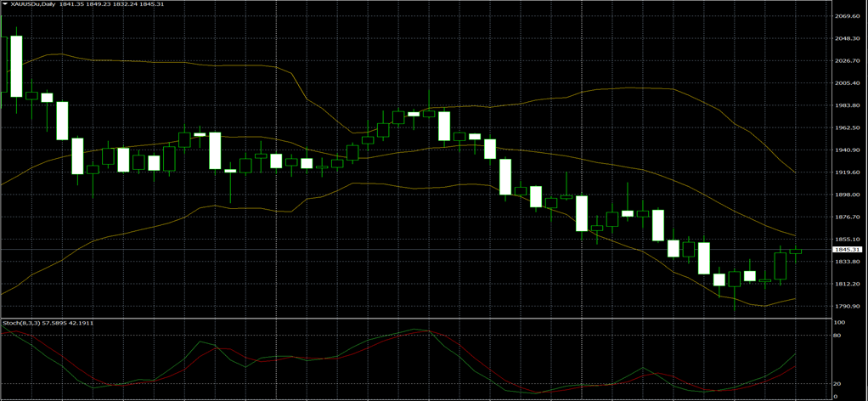Click the 1983.80 price axis label

point(848,105)
